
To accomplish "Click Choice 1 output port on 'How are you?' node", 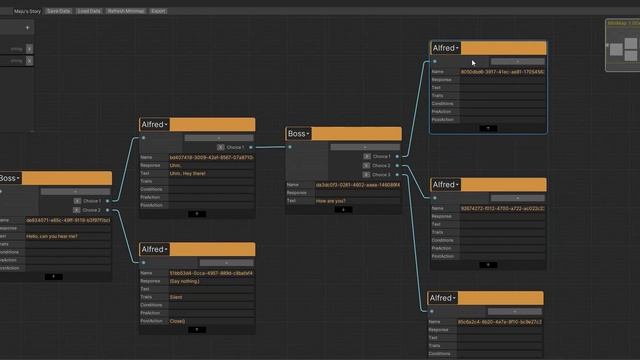I will click(397, 156).
